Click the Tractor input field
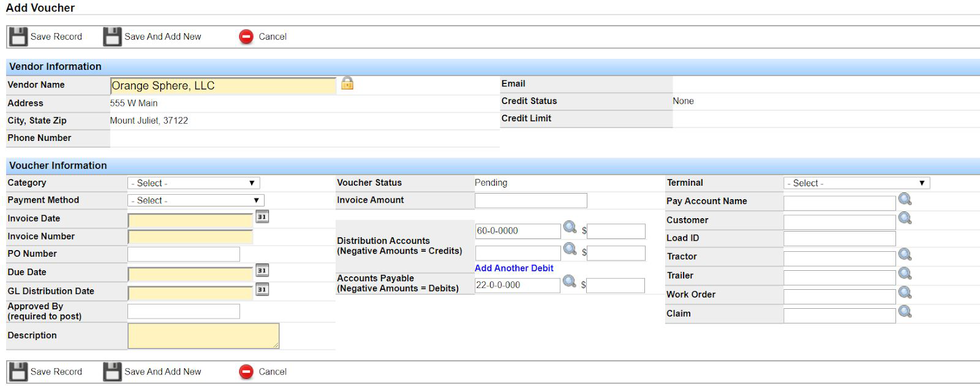This screenshot has width=980, height=386. point(840,258)
